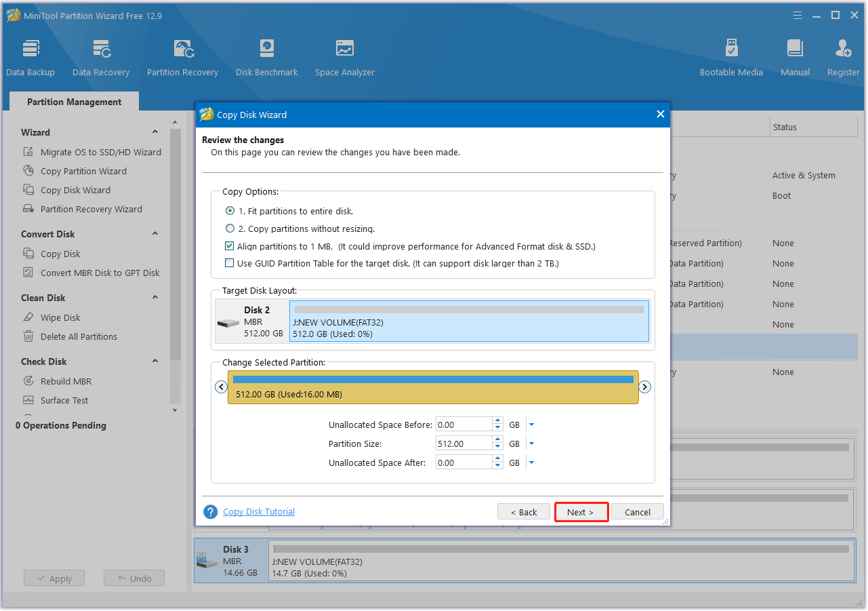Increase the Unallocated Space Before value

click(x=497, y=421)
